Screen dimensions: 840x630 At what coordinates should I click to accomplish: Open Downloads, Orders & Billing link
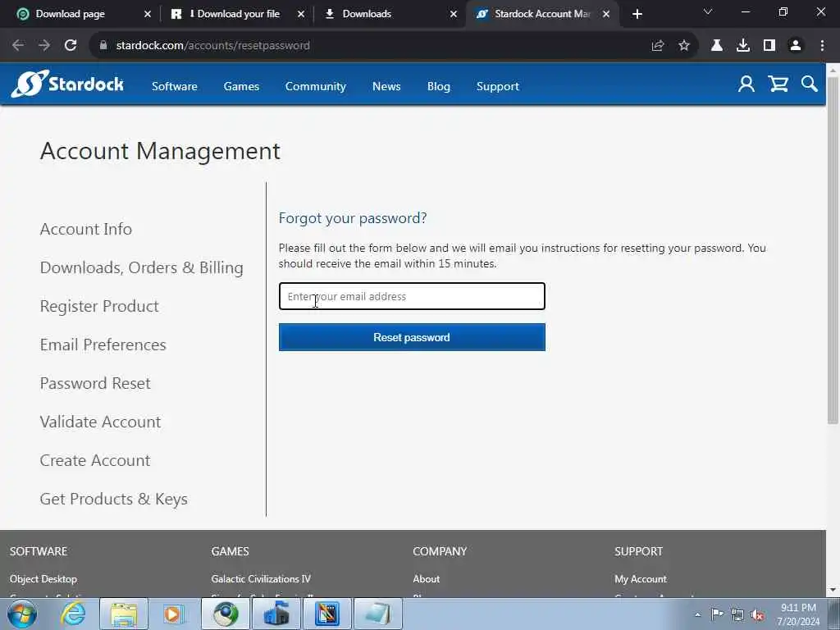(x=141, y=267)
